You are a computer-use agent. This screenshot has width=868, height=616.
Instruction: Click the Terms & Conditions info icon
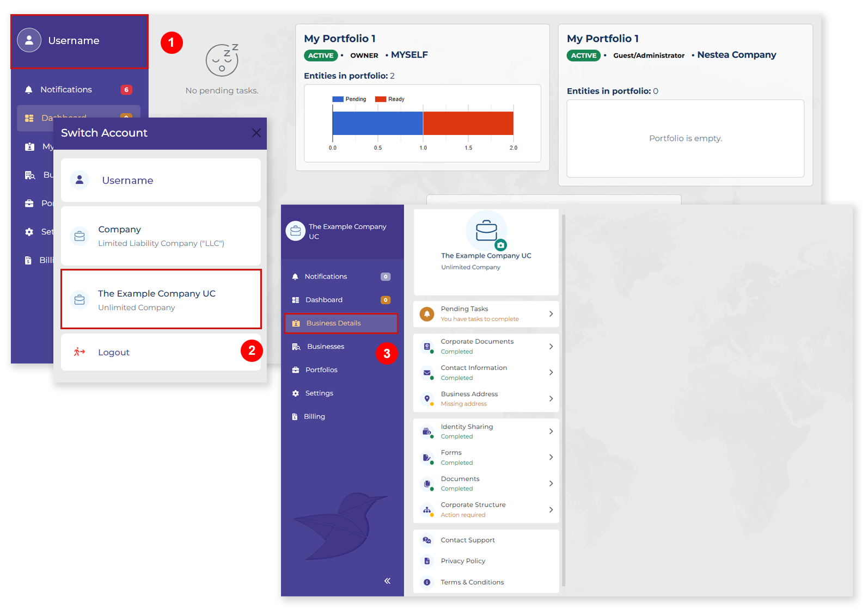click(x=427, y=582)
